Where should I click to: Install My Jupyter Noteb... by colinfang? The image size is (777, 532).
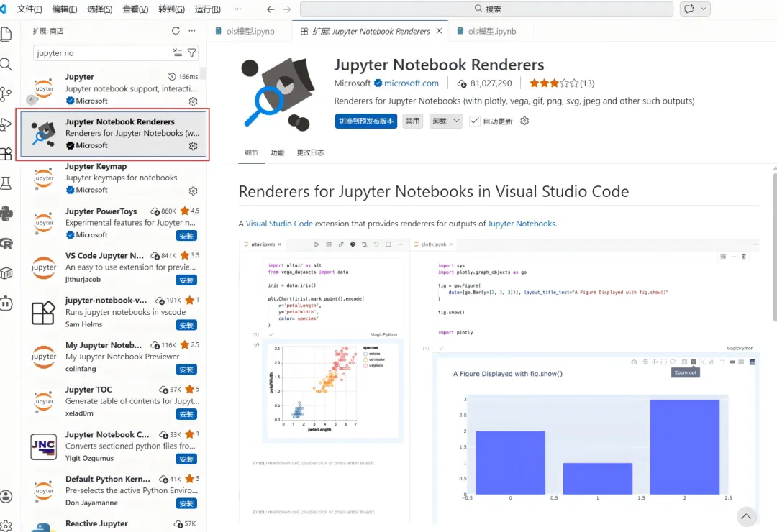click(186, 370)
